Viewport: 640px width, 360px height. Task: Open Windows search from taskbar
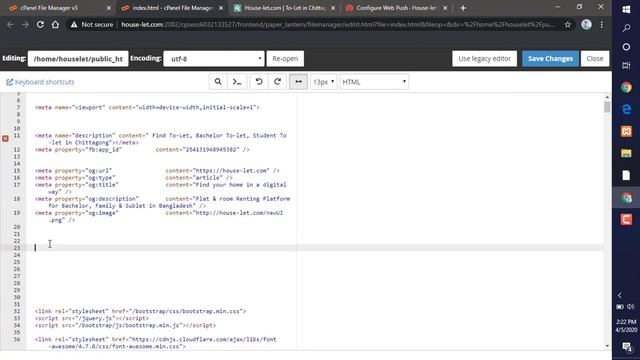tap(626, 28)
